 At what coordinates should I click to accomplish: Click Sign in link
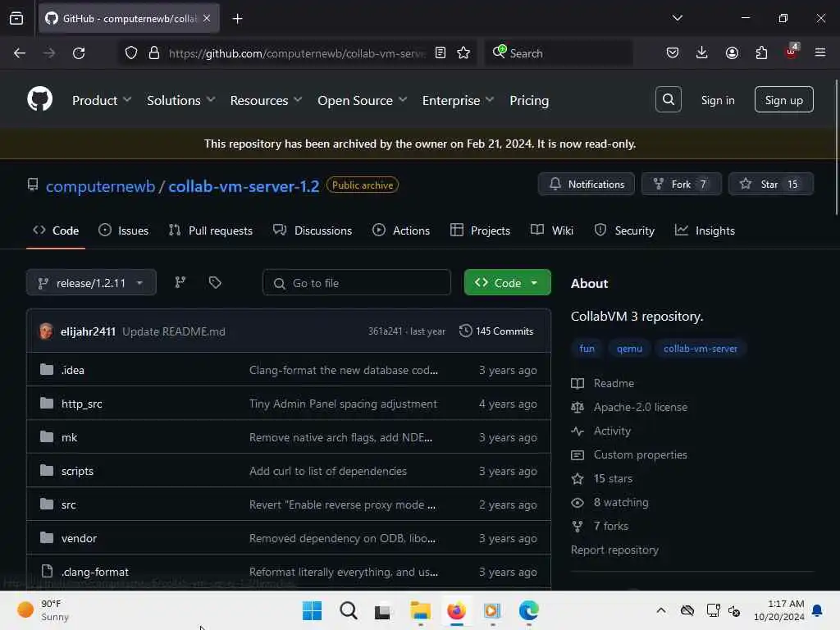click(717, 100)
